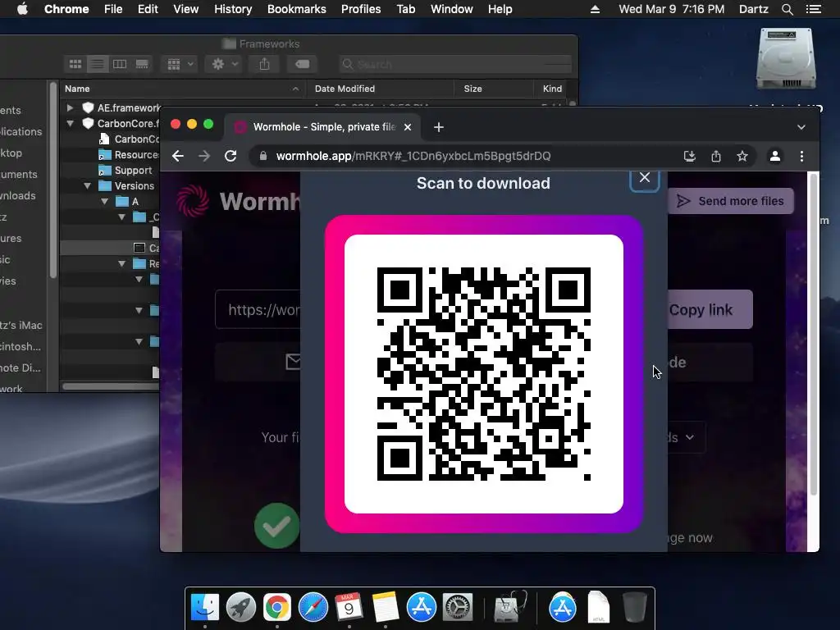Image resolution: width=840 pixels, height=630 pixels.
Task: Open the Apple menu
Action: pos(22,9)
